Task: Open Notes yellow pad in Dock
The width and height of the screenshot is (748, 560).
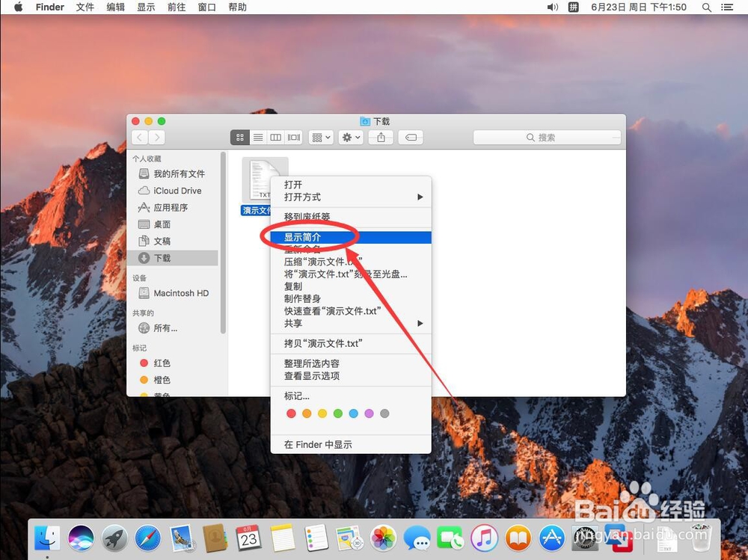Action: 283,538
